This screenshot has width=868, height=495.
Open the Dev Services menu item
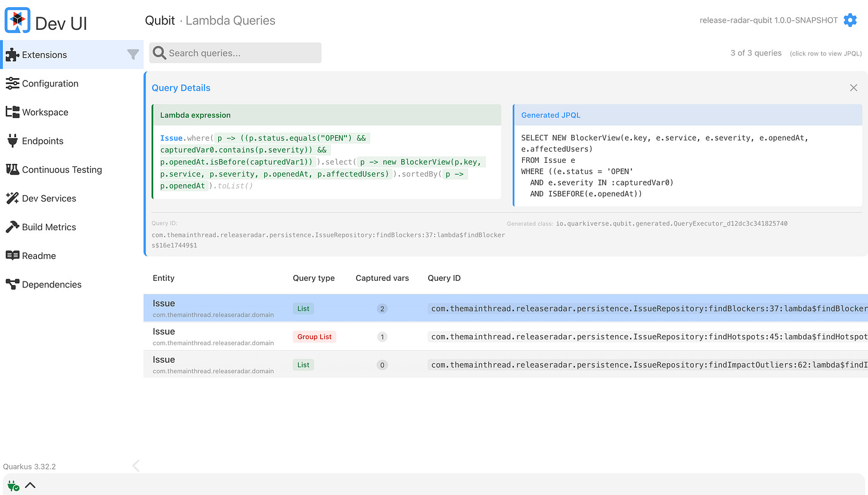[72, 198]
